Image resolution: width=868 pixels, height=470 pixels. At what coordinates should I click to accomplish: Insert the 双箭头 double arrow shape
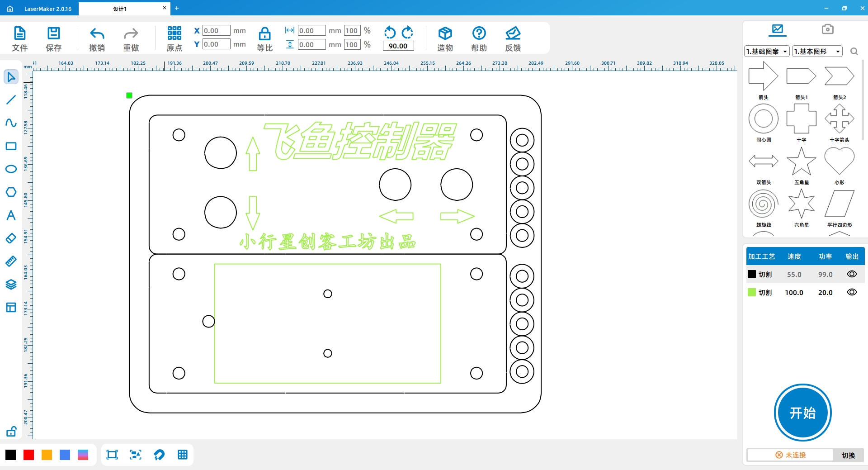click(764, 161)
